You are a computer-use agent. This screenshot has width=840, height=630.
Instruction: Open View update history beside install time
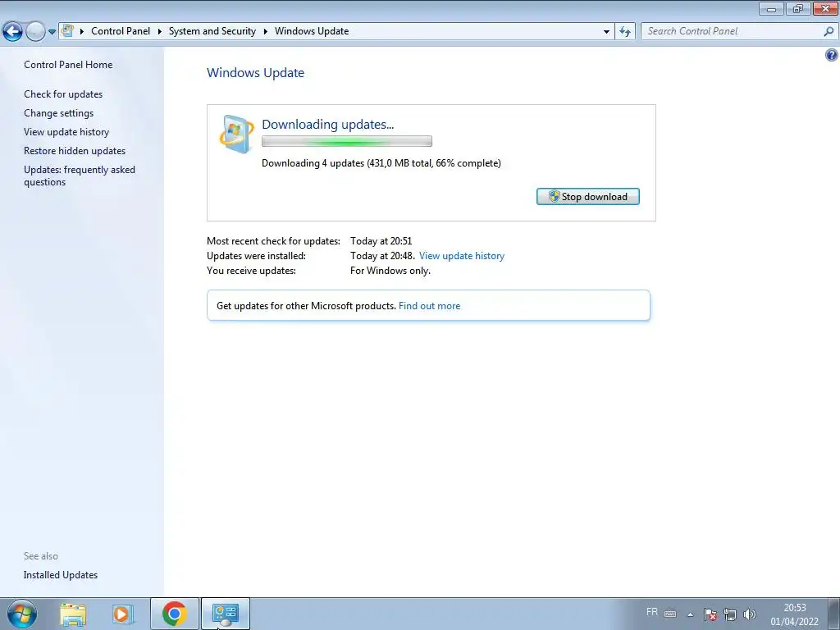tap(462, 256)
